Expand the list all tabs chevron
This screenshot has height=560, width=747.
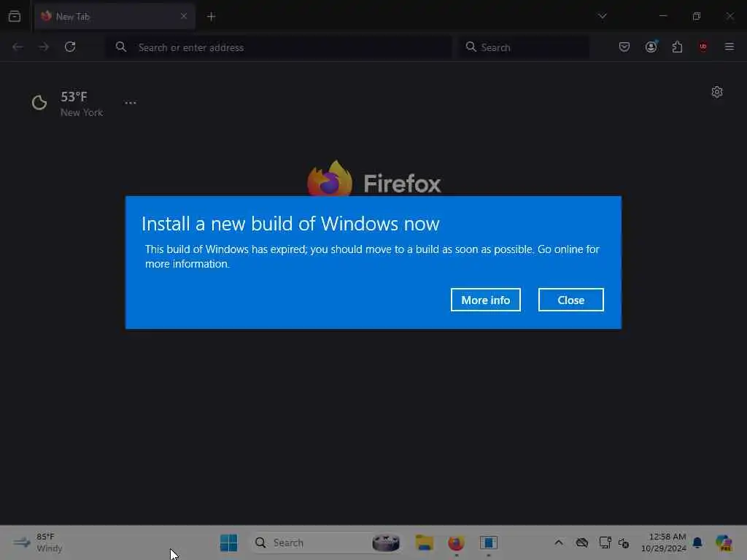[x=602, y=16]
